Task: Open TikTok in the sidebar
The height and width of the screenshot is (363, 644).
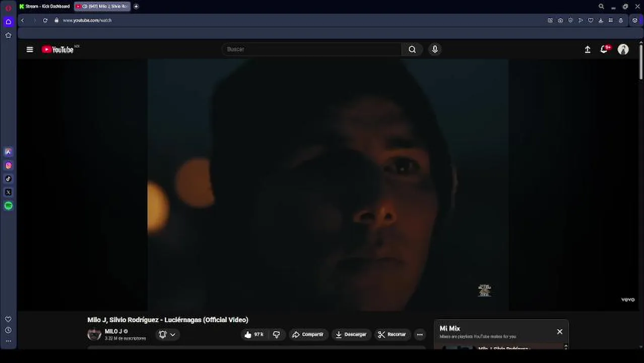Action: [8, 178]
